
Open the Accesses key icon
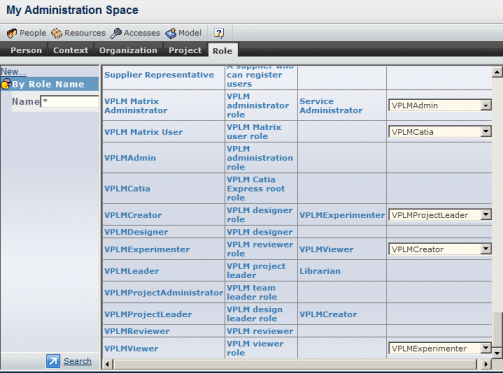tap(116, 33)
